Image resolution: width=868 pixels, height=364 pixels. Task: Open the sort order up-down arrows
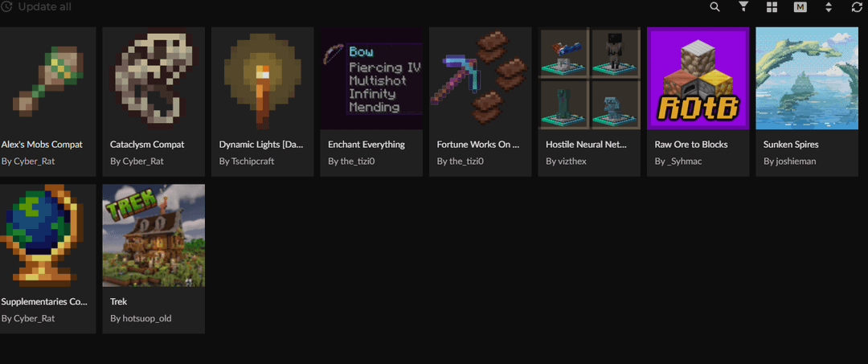[829, 7]
